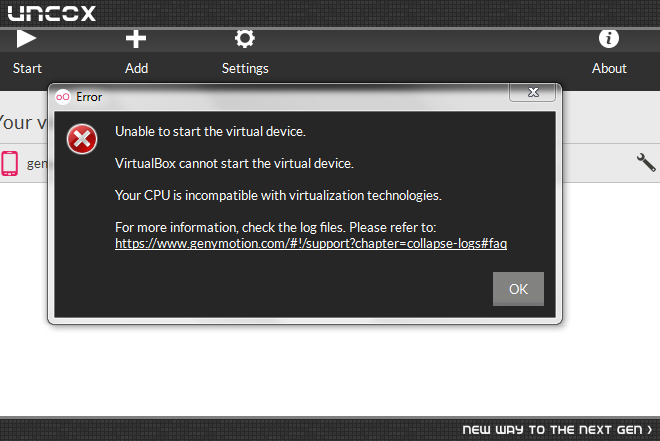Image resolution: width=660 pixels, height=441 pixels.
Task: Select the virtual device row starting 'gen'
Action: (330, 163)
